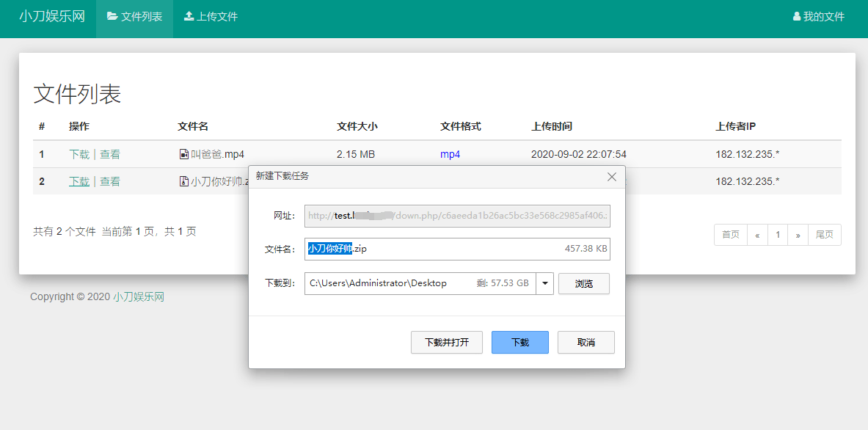
Task: Open the 文件列表 tab in navbar
Action: click(135, 16)
